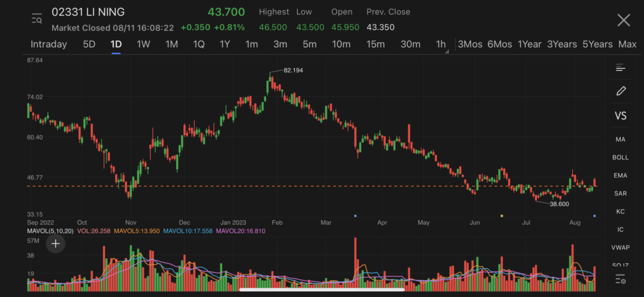Add indicator with the plus button
Viewport: 644px width, 297px height.
point(55,244)
